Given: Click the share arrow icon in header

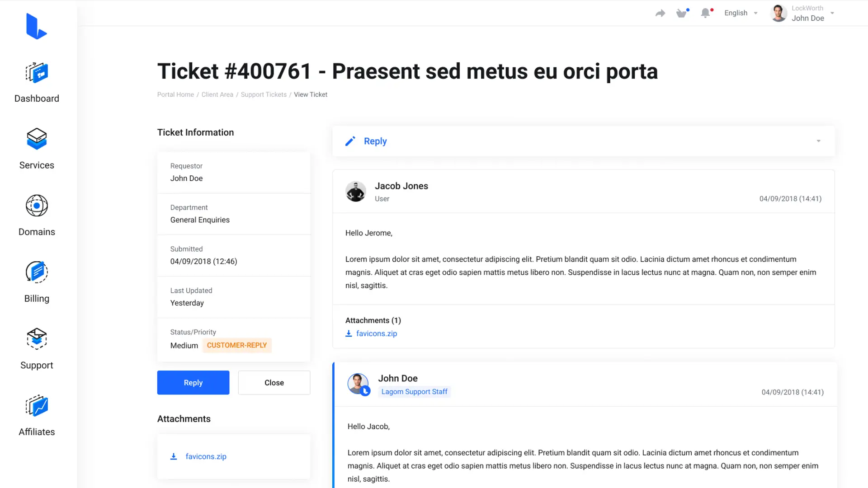Looking at the screenshot, I should coord(660,13).
